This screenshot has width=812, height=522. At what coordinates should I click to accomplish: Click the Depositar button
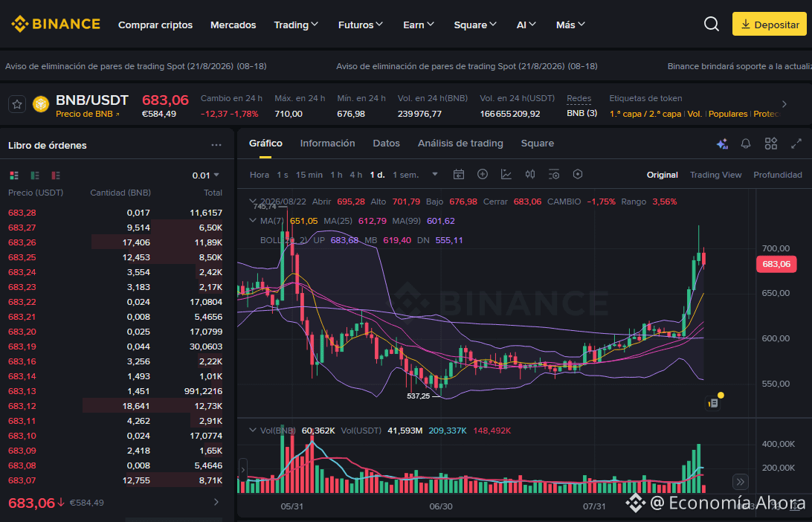pos(770,25)
